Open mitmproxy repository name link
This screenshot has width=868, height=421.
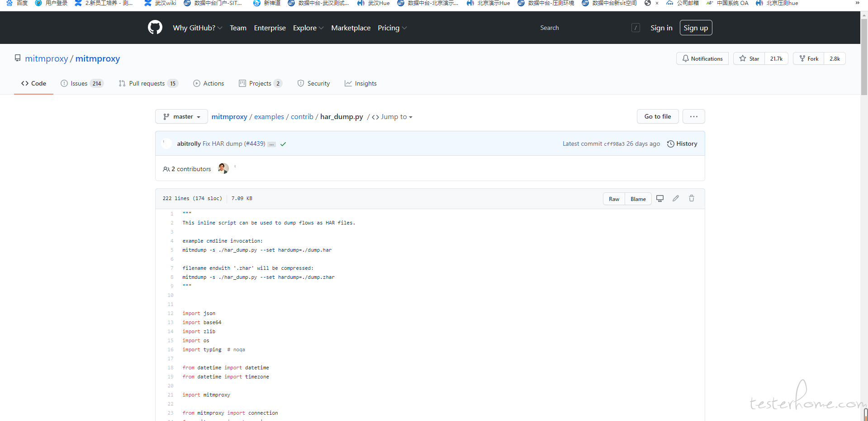coord(97,58)
